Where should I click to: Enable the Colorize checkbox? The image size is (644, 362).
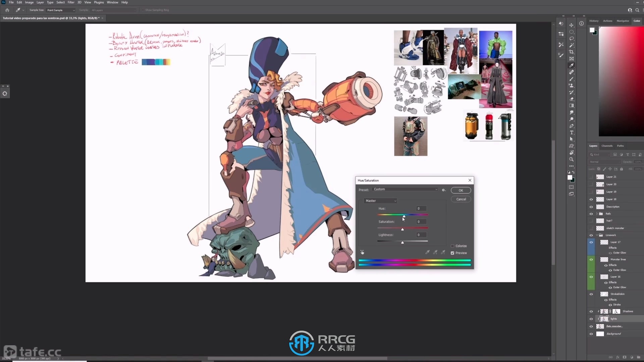[452, 246]
